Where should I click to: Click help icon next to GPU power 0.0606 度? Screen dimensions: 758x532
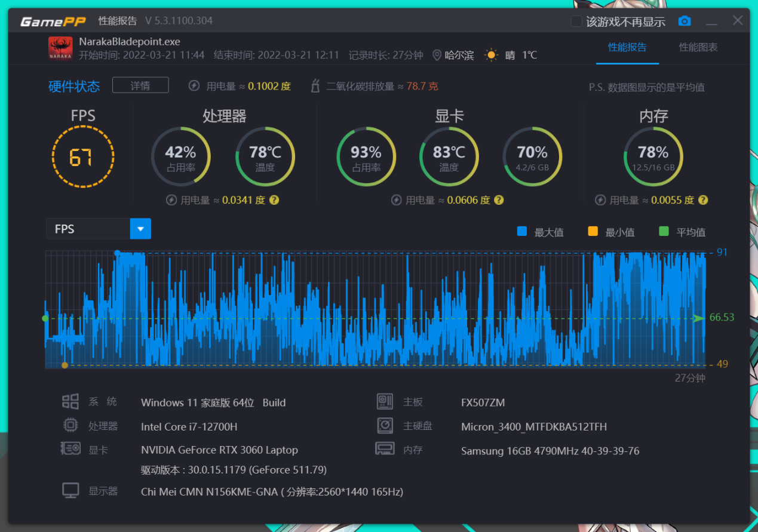coord(498,200)
